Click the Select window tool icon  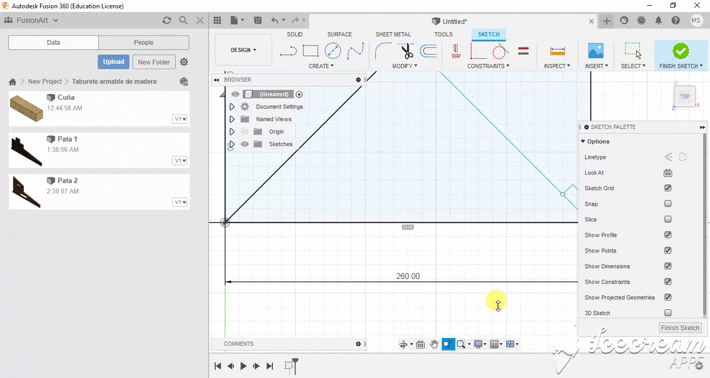[x=633, y=51]
